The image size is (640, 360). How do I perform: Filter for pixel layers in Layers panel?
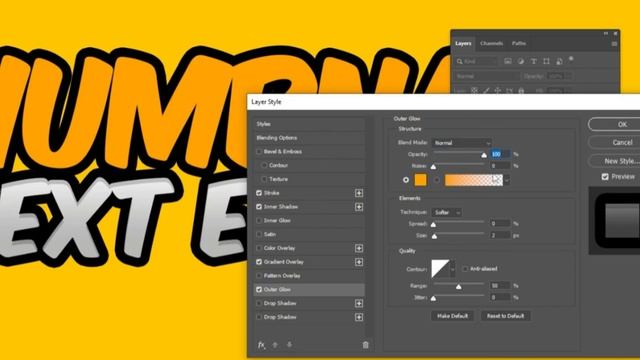tap(508, 61)
